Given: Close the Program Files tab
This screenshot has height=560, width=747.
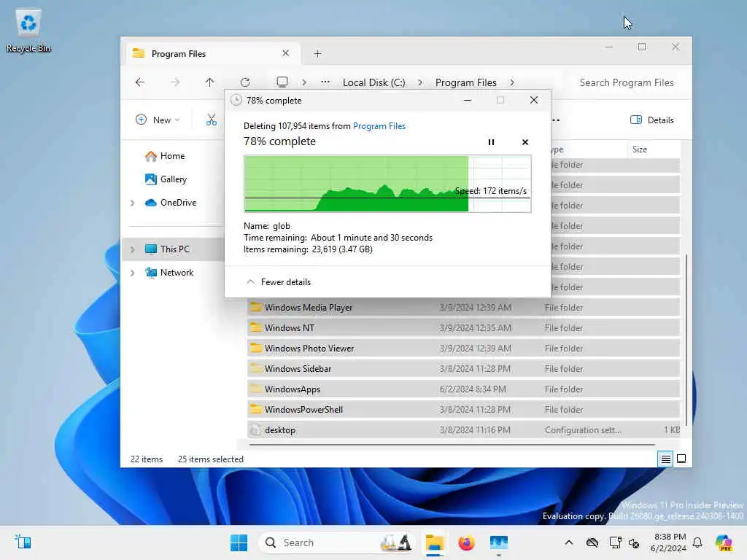Looking at the screenshot, I should point(285,52).
